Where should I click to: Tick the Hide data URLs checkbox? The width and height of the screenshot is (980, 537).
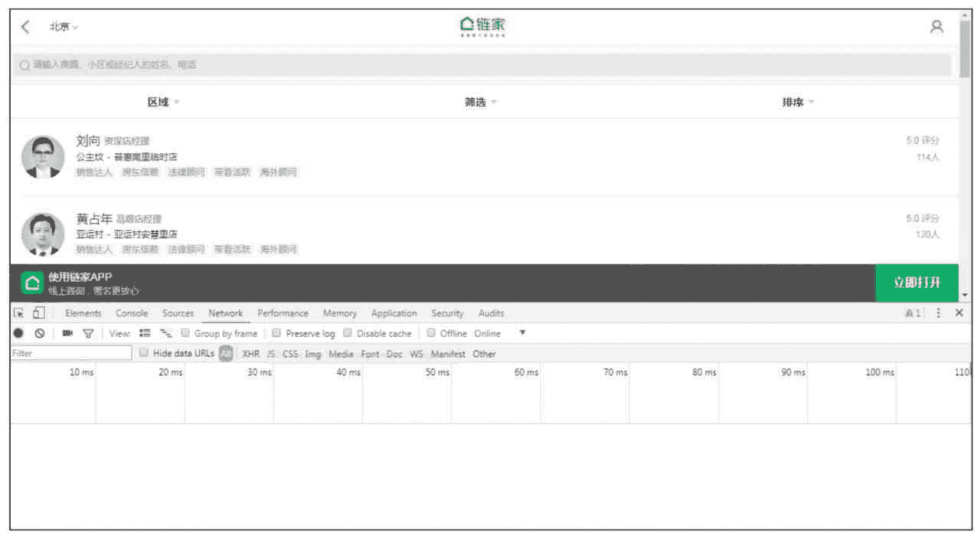144,353
